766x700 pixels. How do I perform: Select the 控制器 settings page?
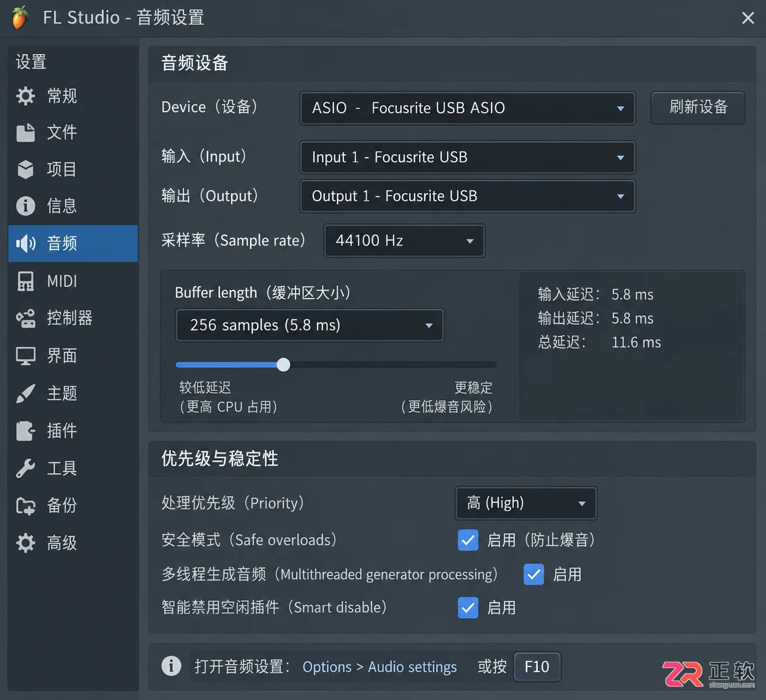[73, 318]
